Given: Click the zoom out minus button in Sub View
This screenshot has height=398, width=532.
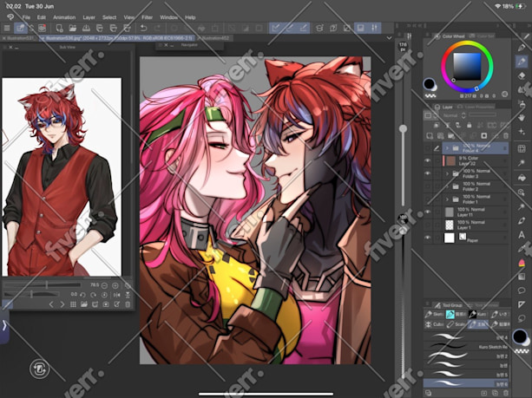Looking at the screenshot, I should tap(104, 286).
